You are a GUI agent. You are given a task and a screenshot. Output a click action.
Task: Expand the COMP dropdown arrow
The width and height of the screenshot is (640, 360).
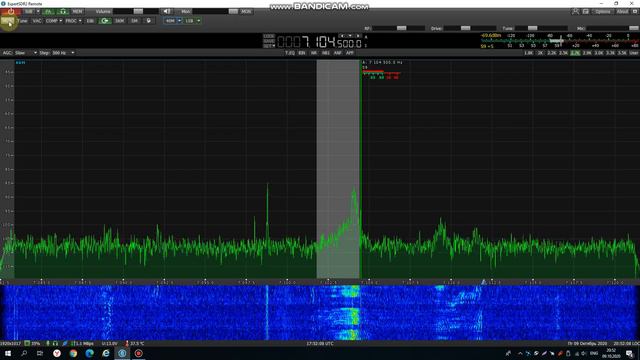pos(61,21)
